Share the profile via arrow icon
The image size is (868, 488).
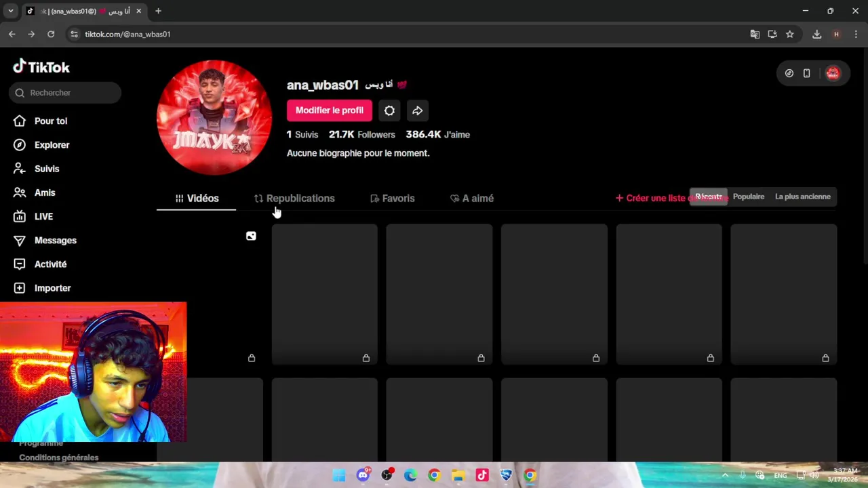418,110
